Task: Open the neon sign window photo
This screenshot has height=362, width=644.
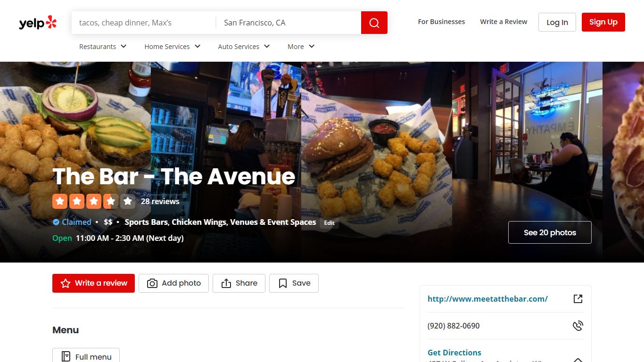Action: point(527,162)
